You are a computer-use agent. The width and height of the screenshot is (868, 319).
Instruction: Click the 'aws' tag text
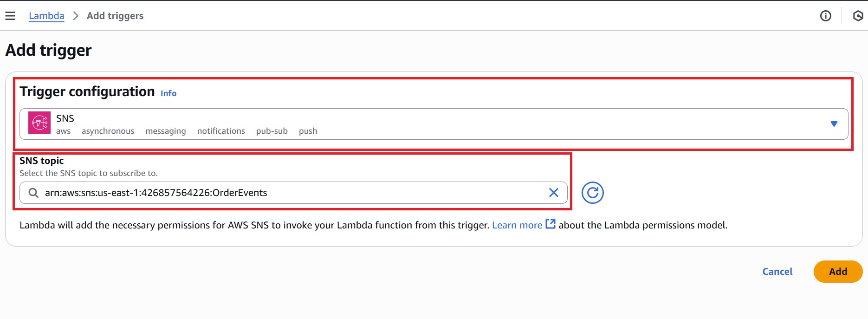click(64, 131)
